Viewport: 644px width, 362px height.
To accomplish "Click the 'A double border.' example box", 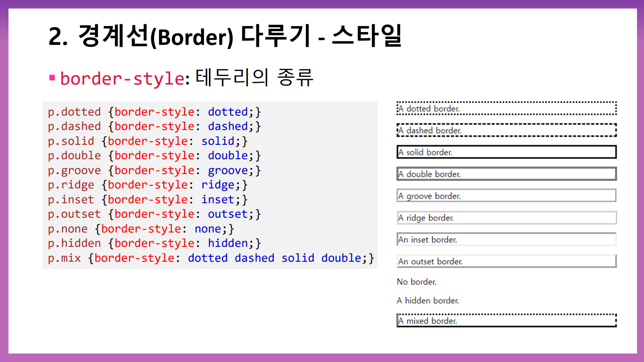I will click(x=507, y=174).
